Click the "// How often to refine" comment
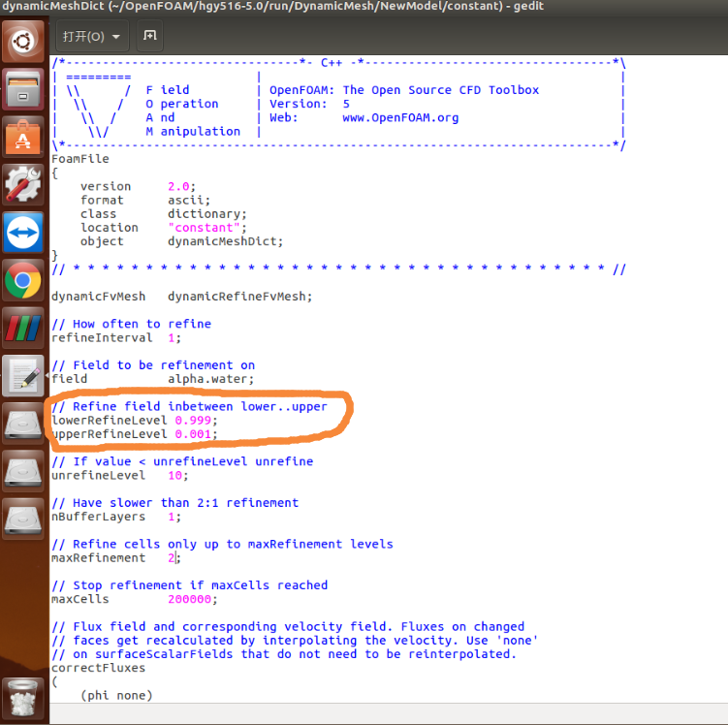The height and width of the screenshot is (725, 728). point(132,324)
